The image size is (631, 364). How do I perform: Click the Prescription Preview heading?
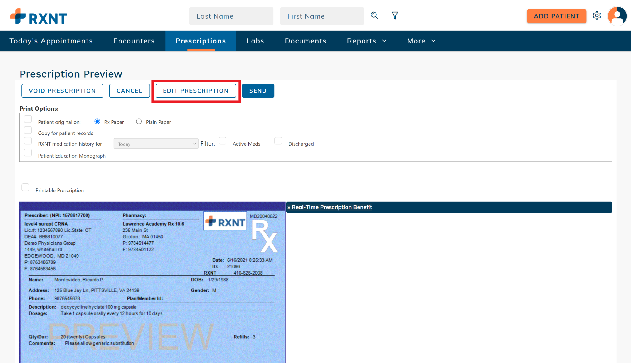(x=71, y=74)
